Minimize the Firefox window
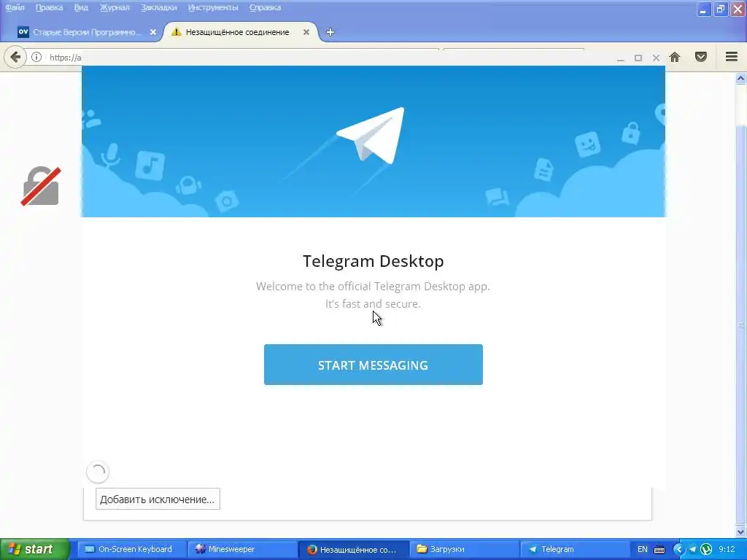Screen dimensions: 747x560 703,9
